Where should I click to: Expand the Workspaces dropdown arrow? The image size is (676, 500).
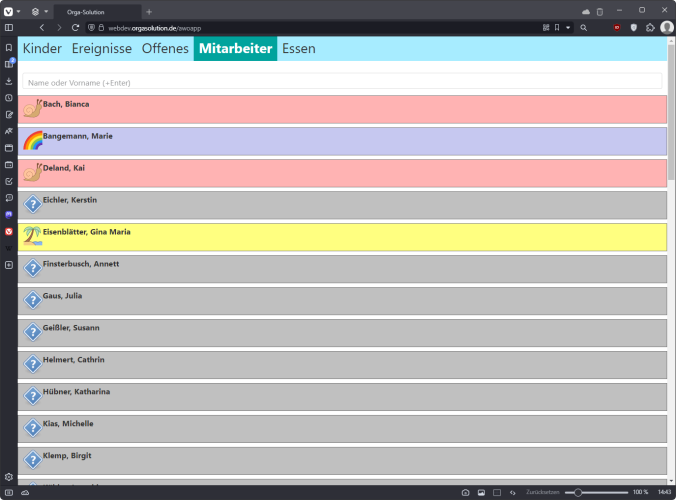[x=46, y=12]
